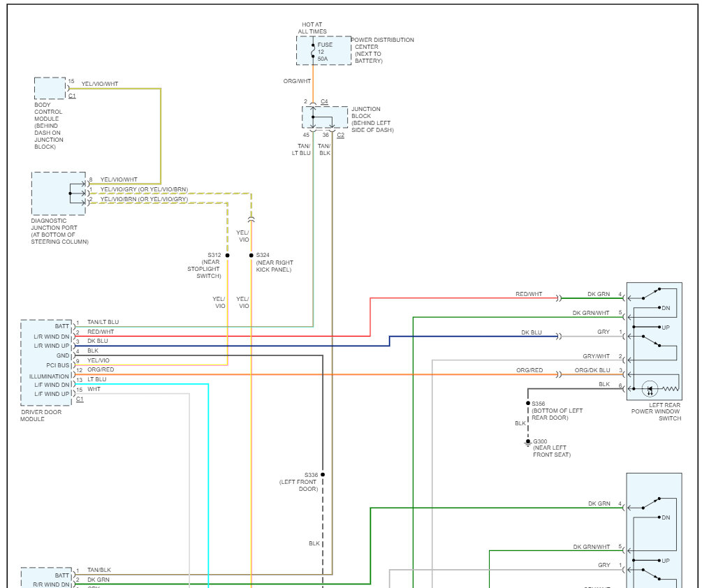Viewport: 702px width, 588px height.
Task: Click 'TAN/ BLK' label below pin 36
Action: 324,149
